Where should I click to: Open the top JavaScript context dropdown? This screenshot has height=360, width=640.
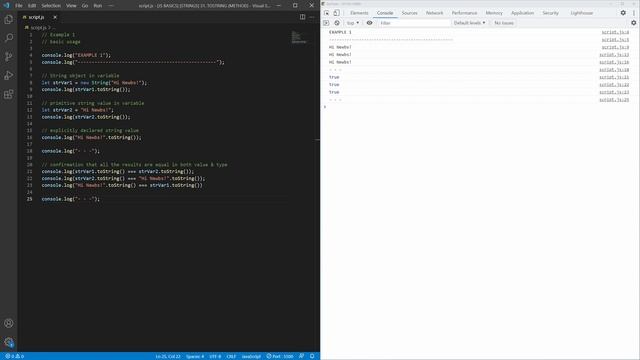353,23
